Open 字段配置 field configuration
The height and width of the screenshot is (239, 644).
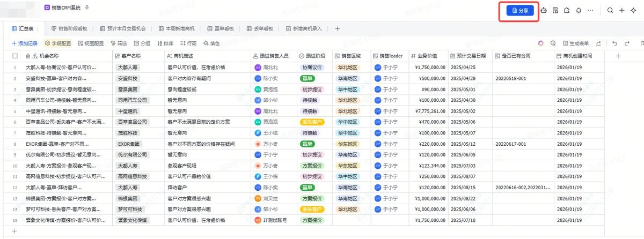click(x=58, y=43)
